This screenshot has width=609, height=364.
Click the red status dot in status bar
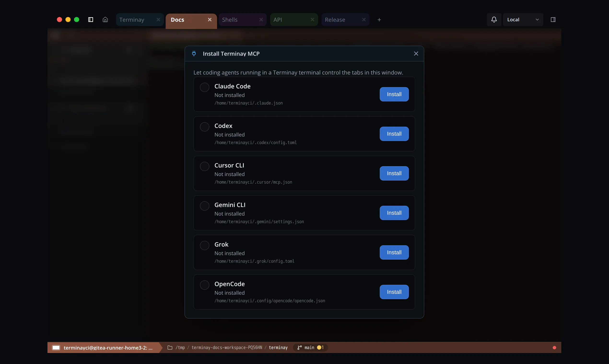coord(554,347)
